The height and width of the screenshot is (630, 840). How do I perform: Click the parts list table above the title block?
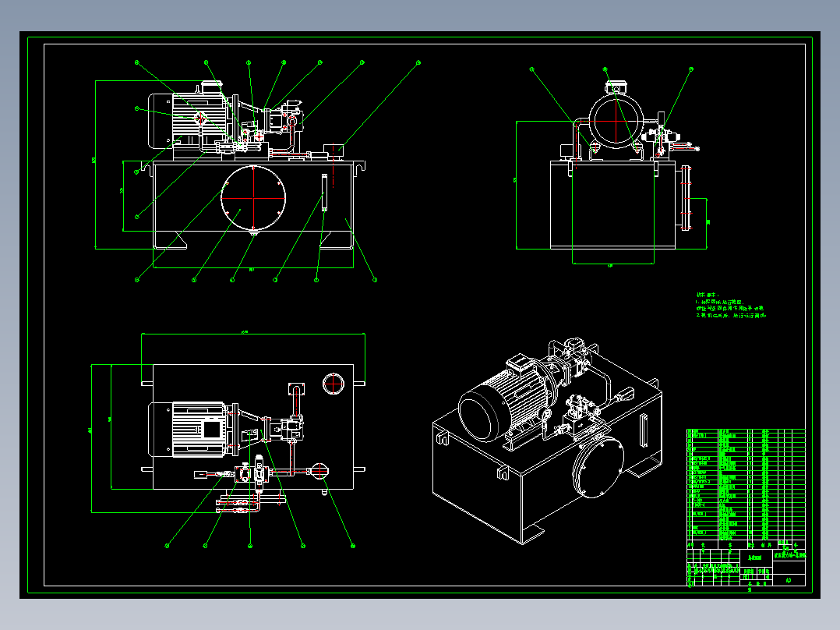point(746,485)
